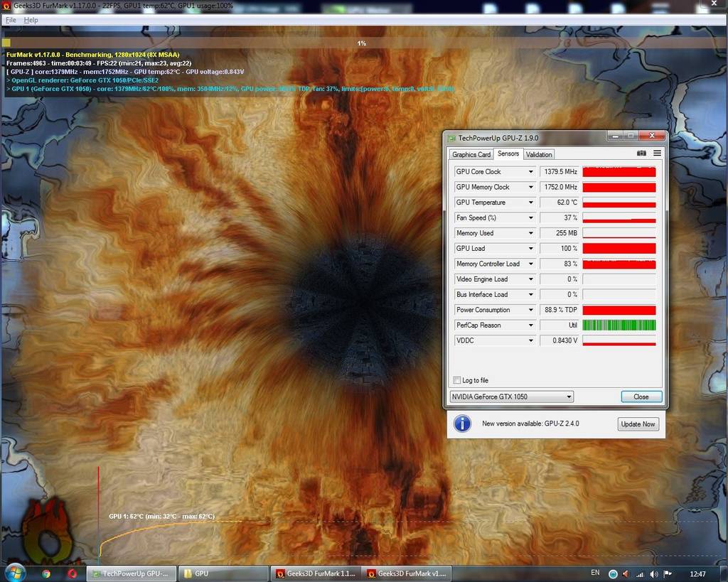
Task: Expand the GPU Core Clock sensor dropdown
Action: tap(530, 172)
